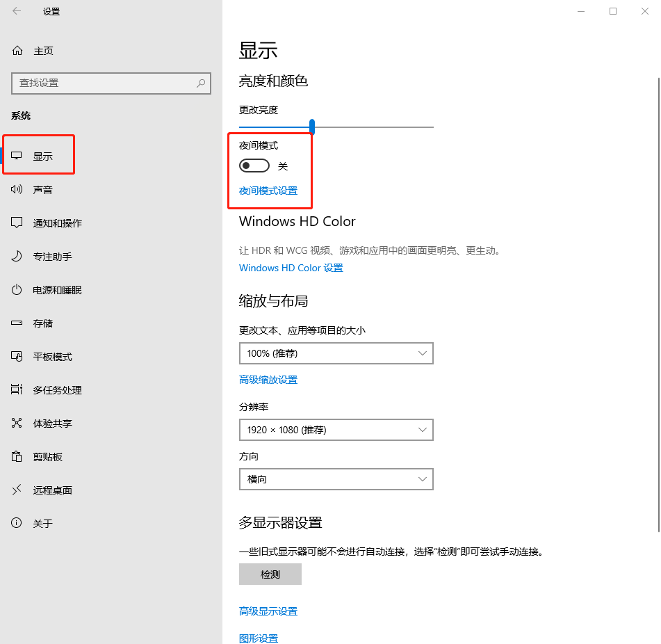Open the 1920 × 1080 resolution dropdown
Image resolution: width=661 pixels, height=644 pixels.
pyautogui.click(x=336, y=430)
